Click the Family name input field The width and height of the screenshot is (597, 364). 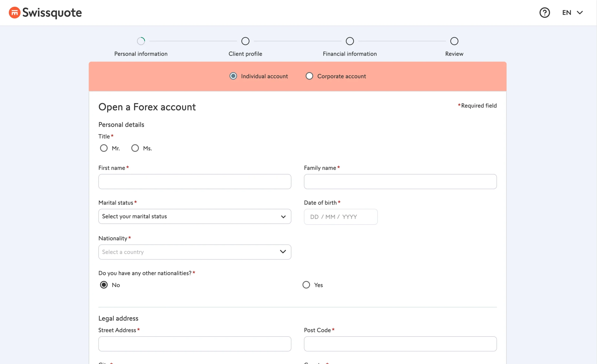(x=400, y=182)
